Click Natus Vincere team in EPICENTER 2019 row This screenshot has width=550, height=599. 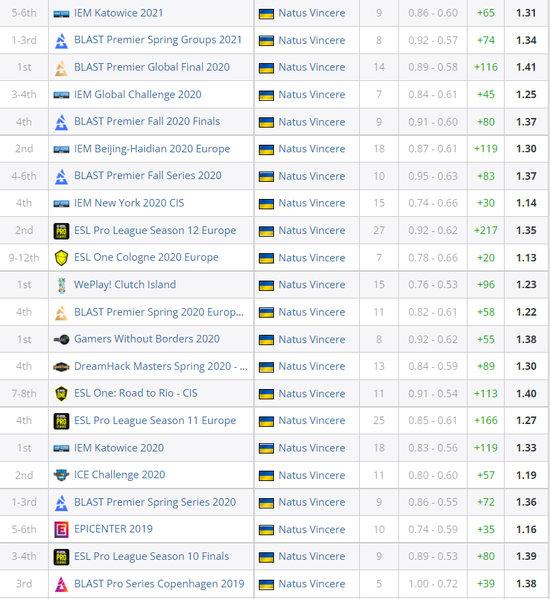[312, 529]
